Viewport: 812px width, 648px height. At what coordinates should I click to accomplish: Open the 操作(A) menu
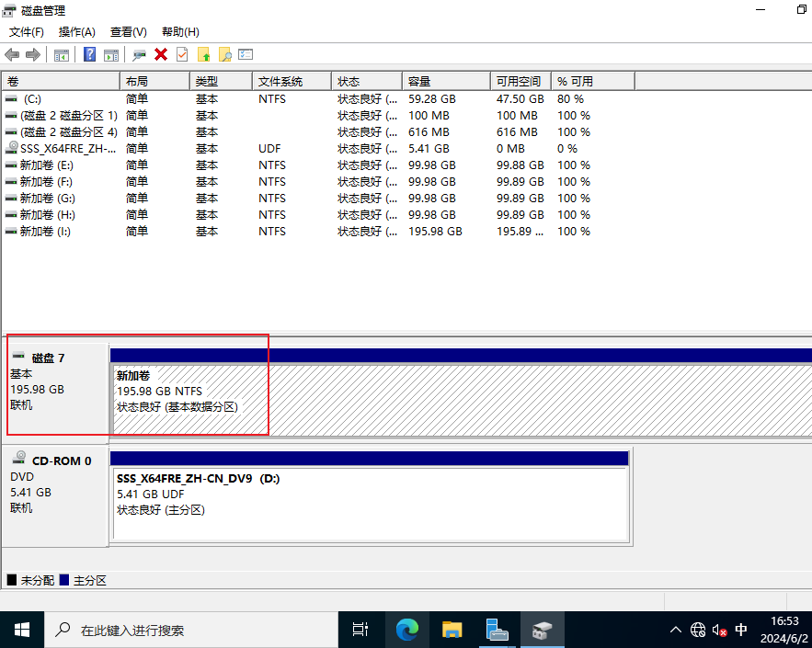[x=77, y=32]
